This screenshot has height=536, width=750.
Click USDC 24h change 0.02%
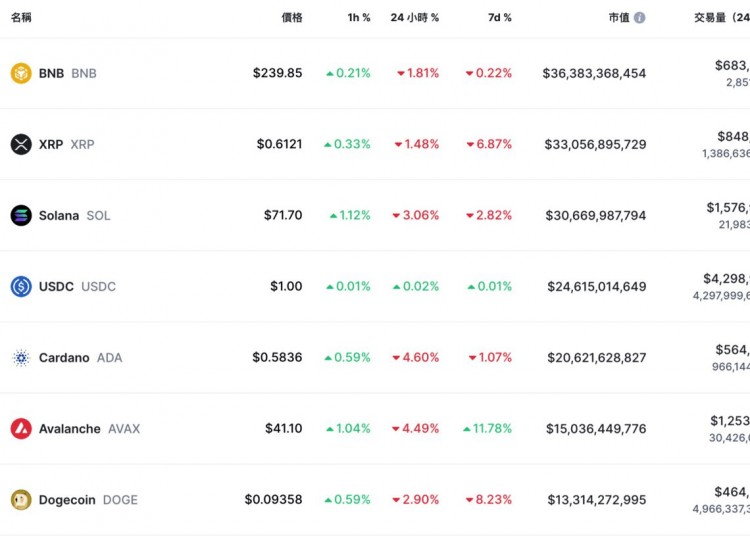tap(416, 286)
